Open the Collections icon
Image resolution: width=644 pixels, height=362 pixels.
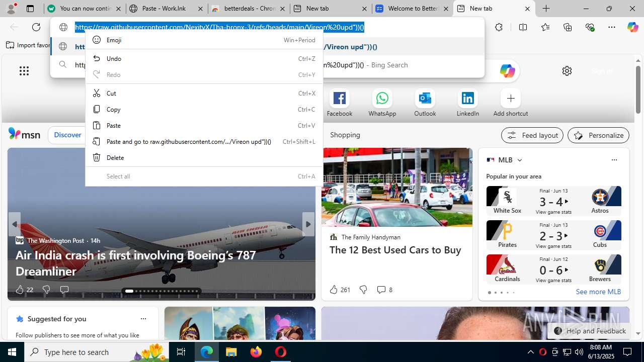coord(568,27)
